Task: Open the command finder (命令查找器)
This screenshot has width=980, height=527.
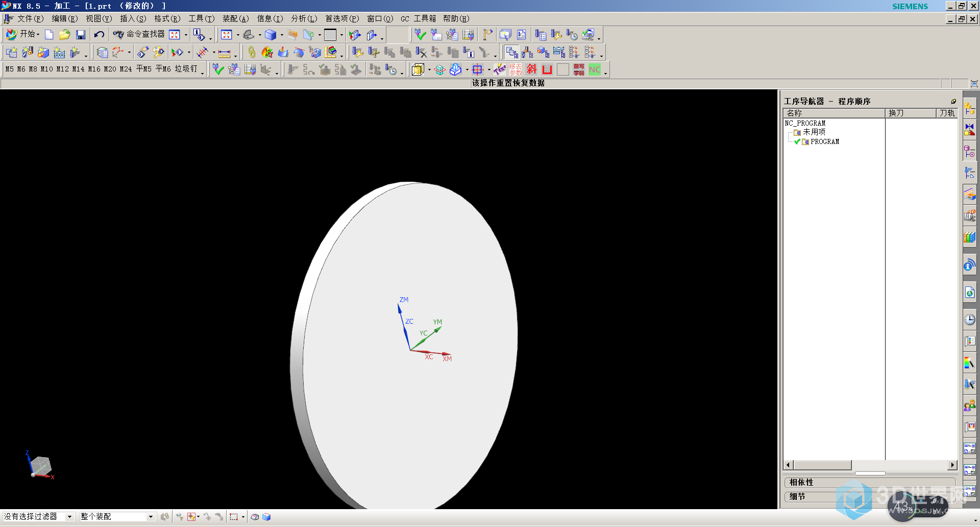Action: click(139, 34)
